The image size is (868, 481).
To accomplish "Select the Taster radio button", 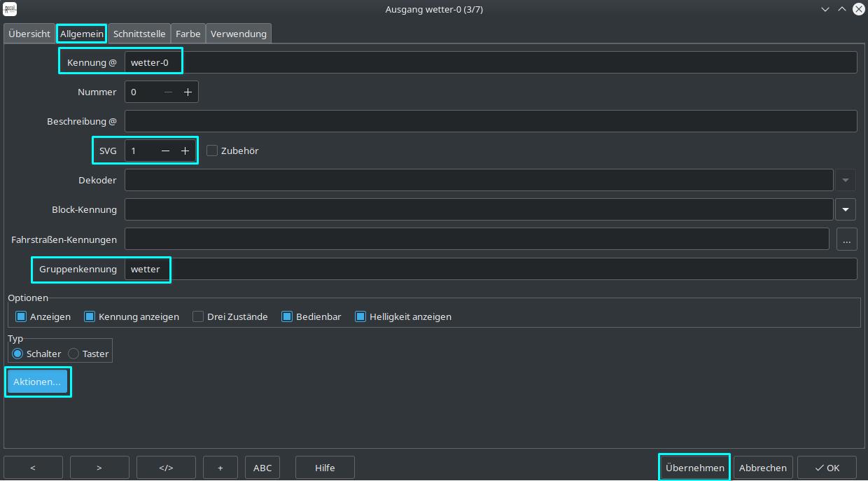I will point(73,354).
